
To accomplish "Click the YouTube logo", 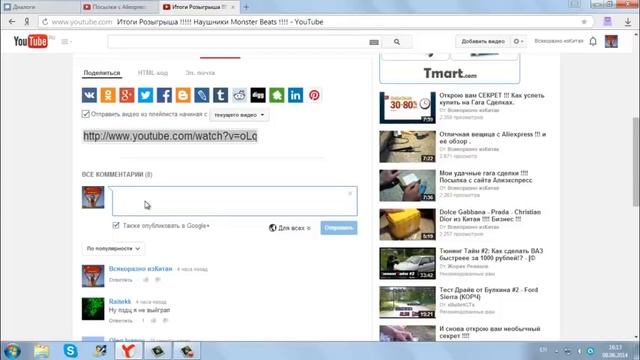I will 31,41.
